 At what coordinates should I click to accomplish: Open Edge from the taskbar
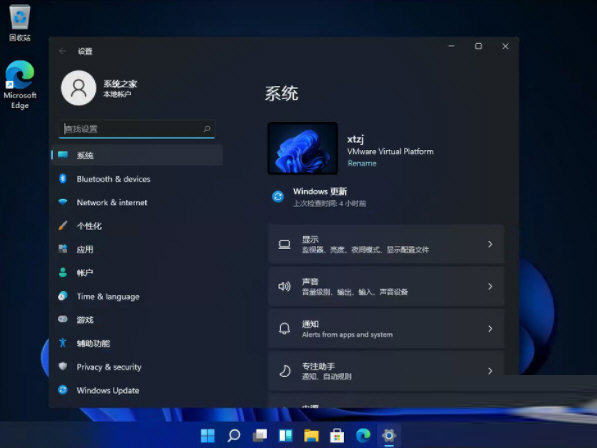(363, 435)
